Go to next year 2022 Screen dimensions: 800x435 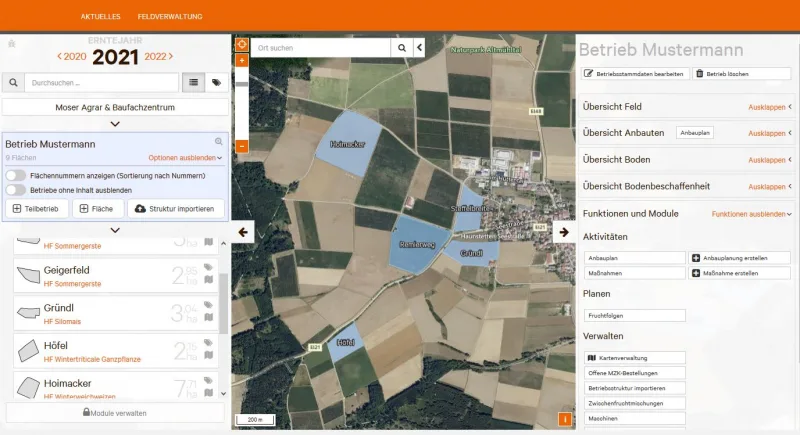click(159, 57)
